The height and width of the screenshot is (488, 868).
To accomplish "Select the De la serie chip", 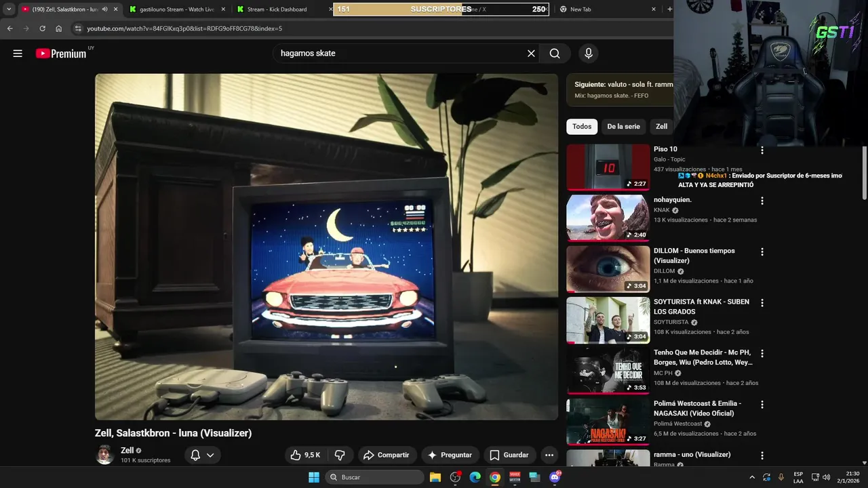I will pyautogui.click(x=623, y=126).
